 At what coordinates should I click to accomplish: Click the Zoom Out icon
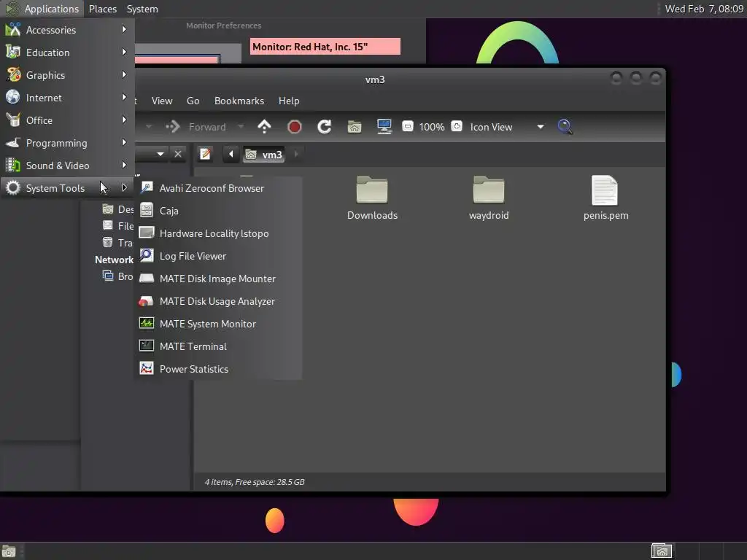pyautogui.click(x=407, y=126)
